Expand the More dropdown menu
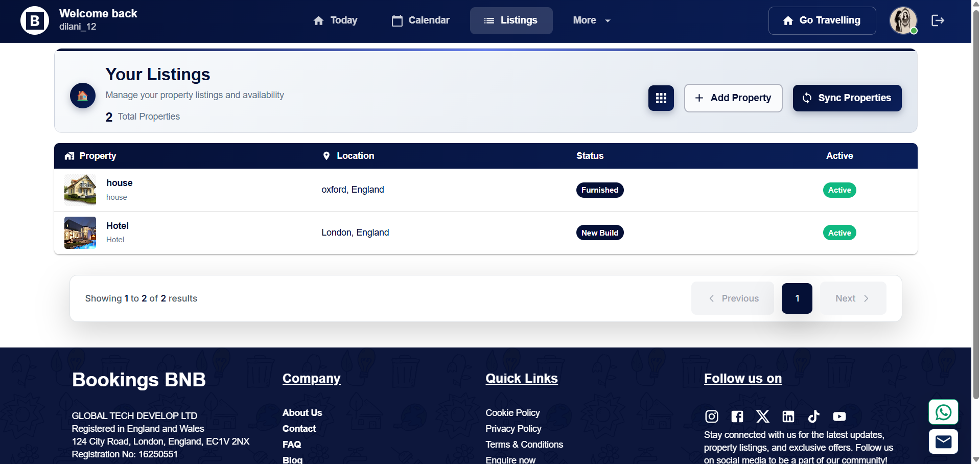This screenshot has width=980, height=464. click(591, 20)
